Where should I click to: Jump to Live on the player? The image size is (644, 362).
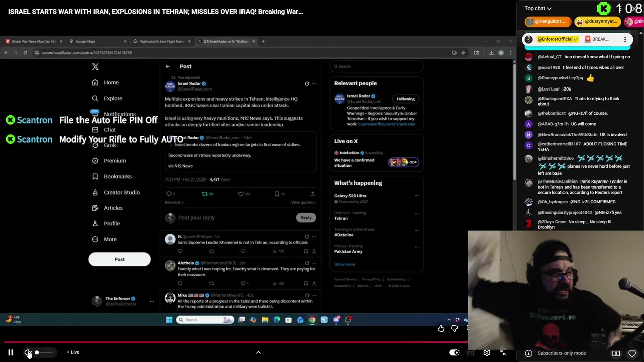point(73,352)
